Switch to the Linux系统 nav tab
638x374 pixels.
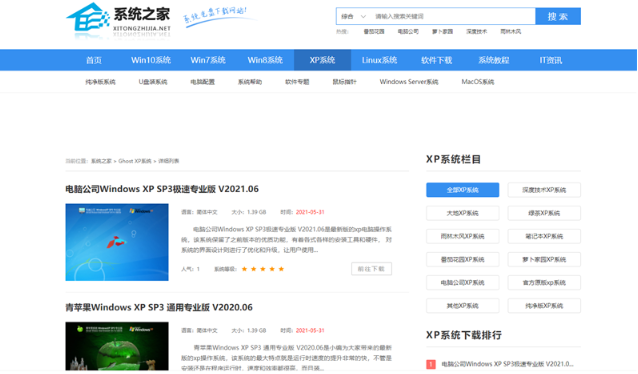click(x=379, y=60)
